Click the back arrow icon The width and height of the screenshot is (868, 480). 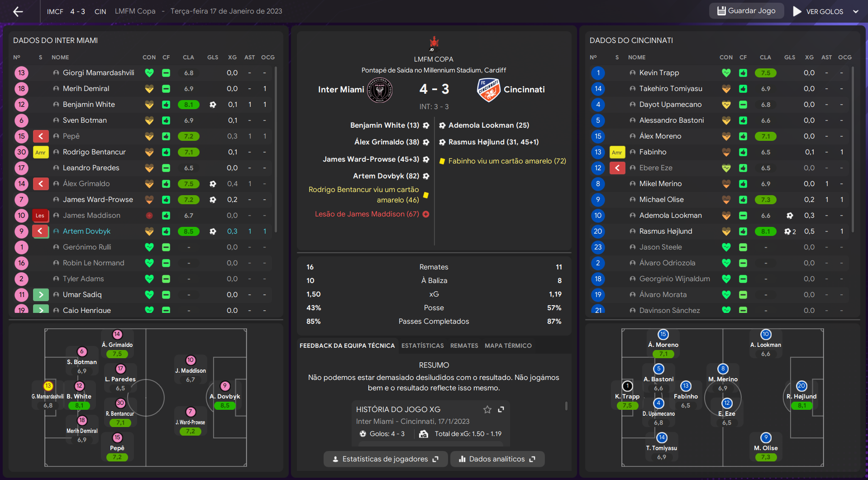click(18, 11)
